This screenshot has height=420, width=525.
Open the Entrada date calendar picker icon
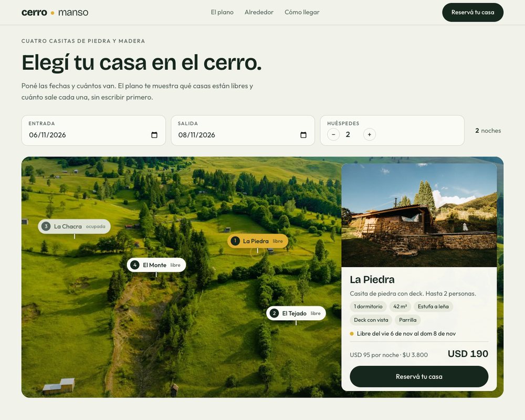point(154,135)
